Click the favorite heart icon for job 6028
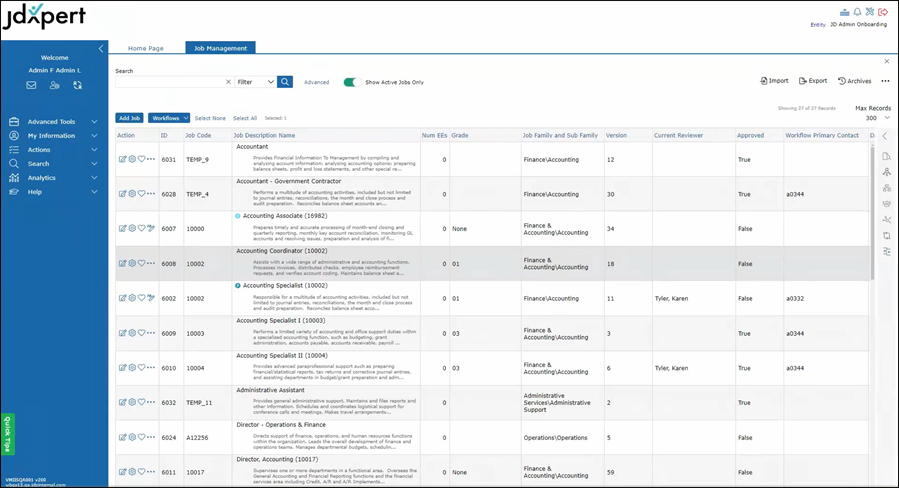The width and height of the screenshot is (899, 488). click(x=141, y=194)
